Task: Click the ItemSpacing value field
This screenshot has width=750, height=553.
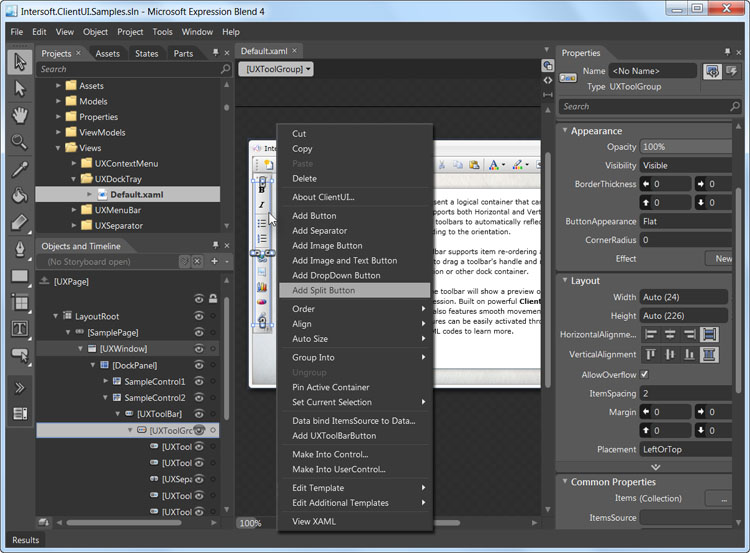Action: pyautogui.click(x=686, y=393)
